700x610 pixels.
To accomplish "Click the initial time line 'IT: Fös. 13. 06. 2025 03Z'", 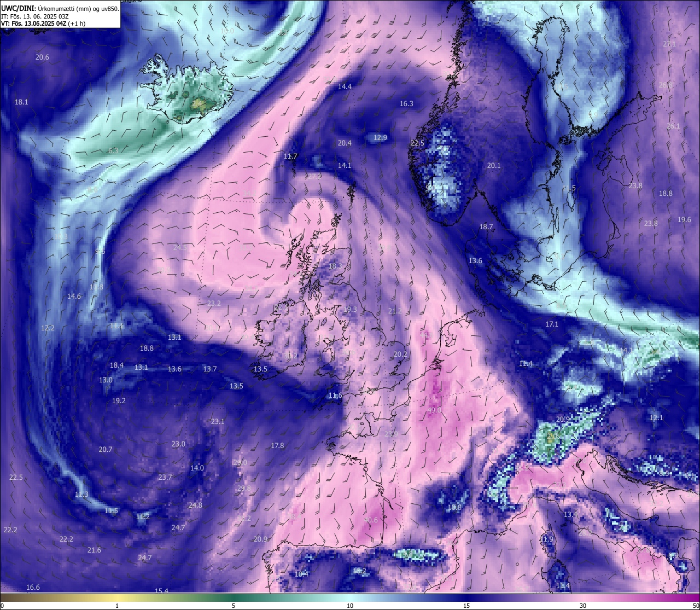I will 35,16.
